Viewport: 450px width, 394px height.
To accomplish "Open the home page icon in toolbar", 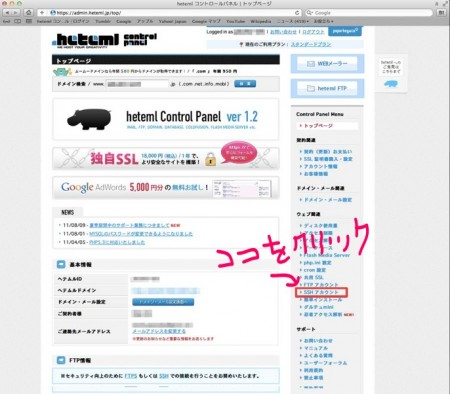I will 29,13.
